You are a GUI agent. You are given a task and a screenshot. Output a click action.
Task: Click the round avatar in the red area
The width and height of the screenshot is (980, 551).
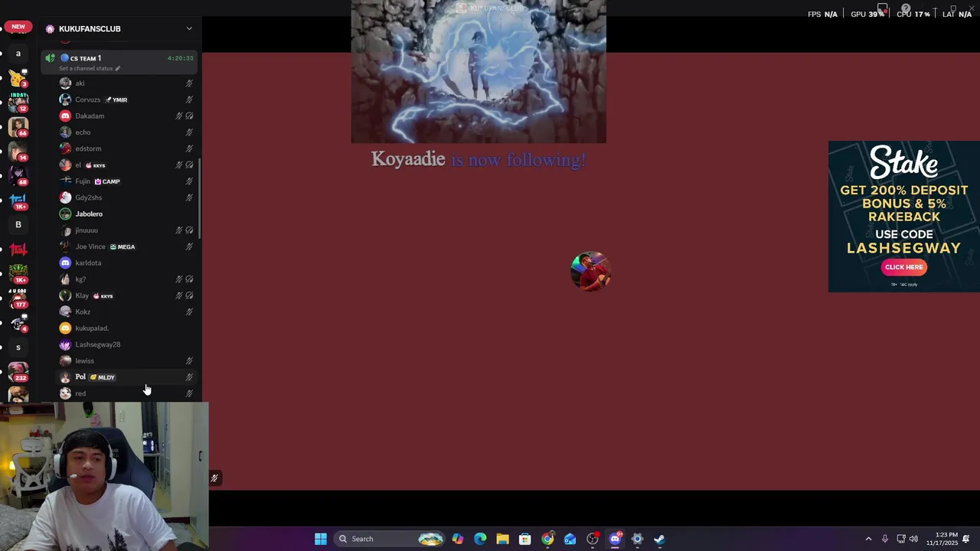click(590, 271)
